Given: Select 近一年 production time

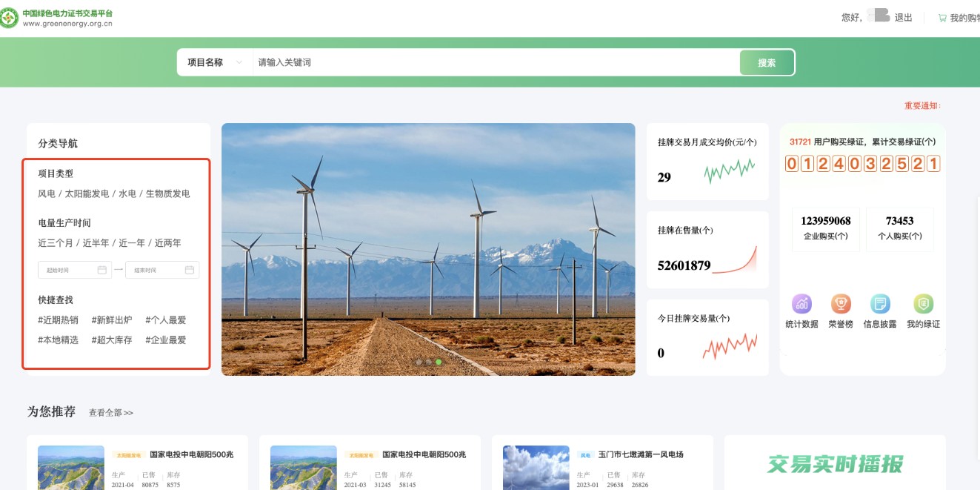Looking at the screenshot, I should 132,243.
